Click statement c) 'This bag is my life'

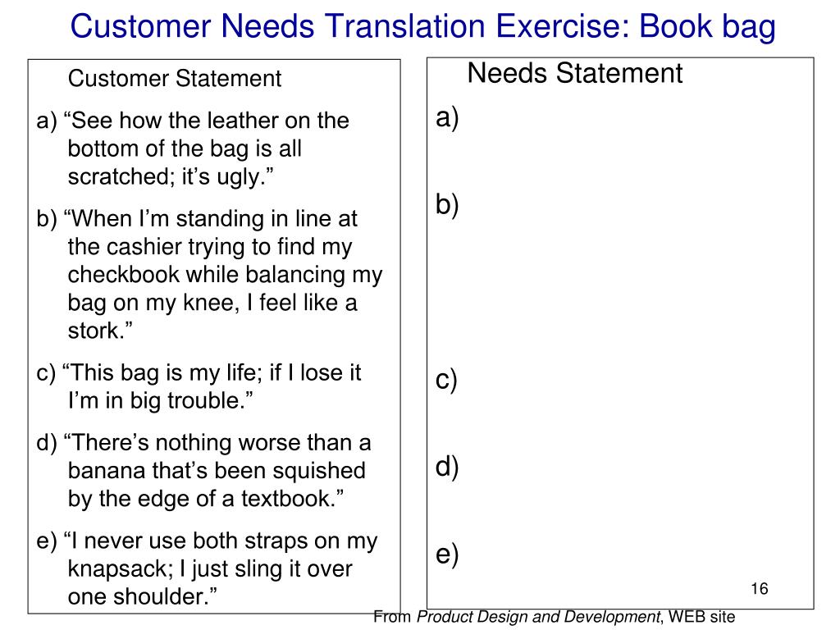click(199, 386)
